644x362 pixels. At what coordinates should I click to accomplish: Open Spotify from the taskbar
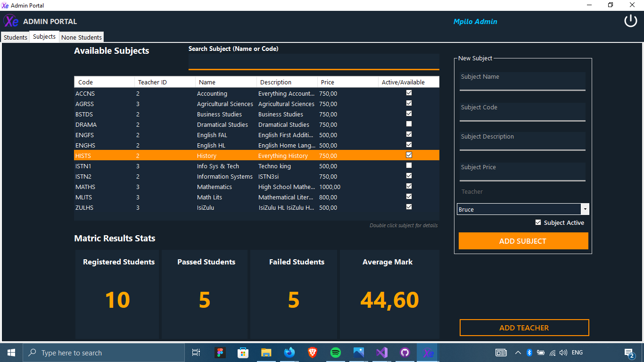pos(336,353)
